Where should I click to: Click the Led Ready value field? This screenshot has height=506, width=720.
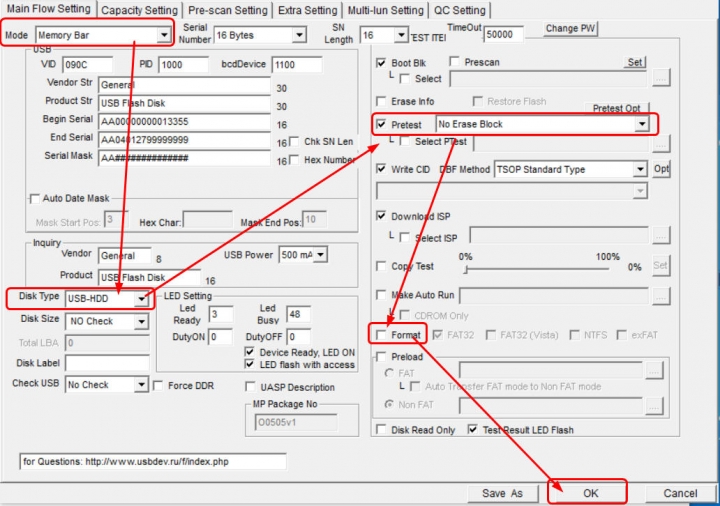pos(221,315)
